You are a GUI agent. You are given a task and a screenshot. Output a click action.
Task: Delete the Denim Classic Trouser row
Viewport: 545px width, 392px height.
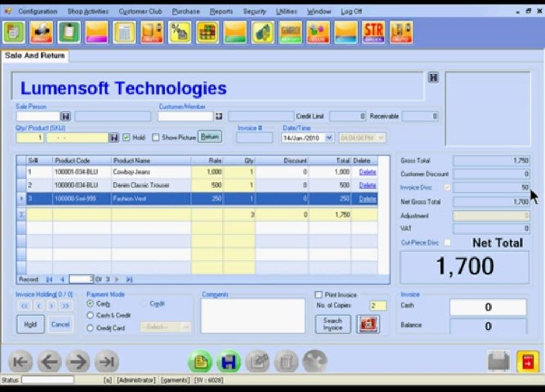coord(367,186)
